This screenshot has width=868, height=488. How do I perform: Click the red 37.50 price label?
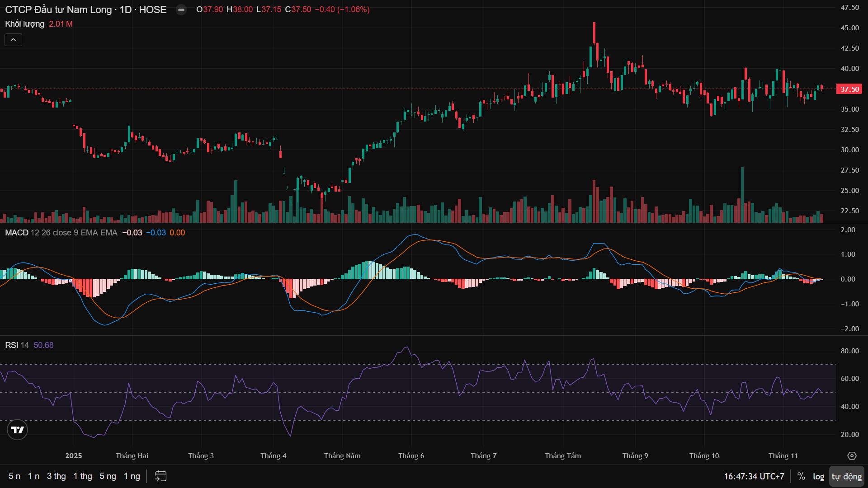click(x=849, y=89)
